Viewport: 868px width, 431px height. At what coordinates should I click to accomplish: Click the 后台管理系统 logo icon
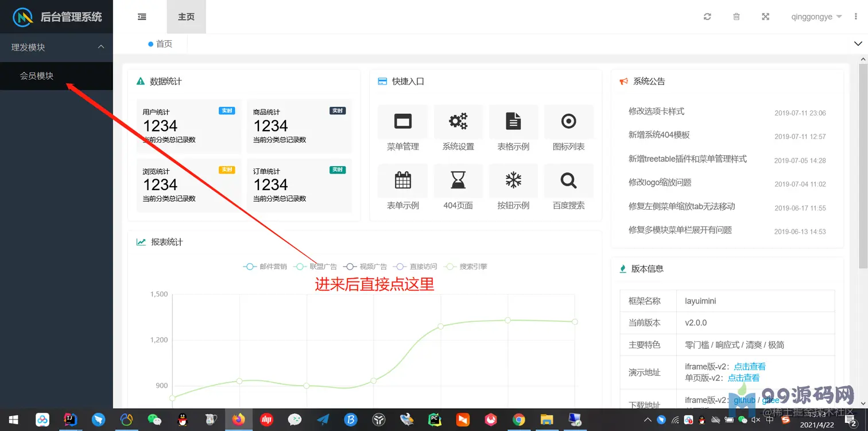pos(24,17)
